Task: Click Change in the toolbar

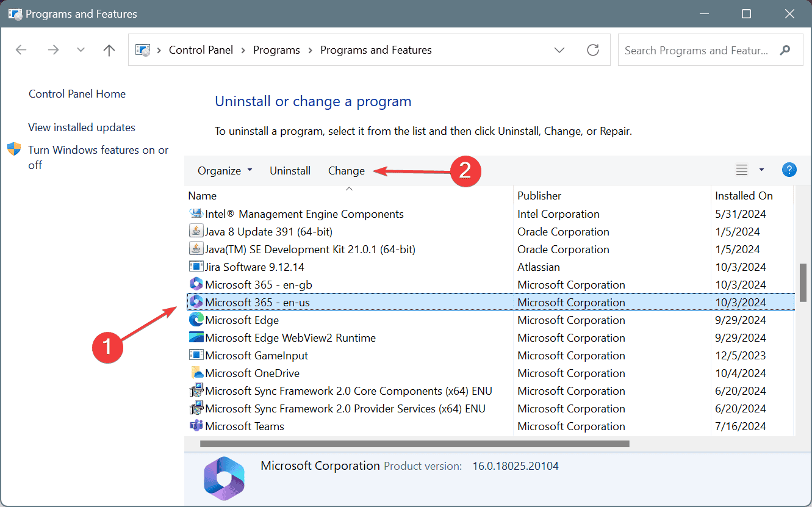Action: click(347, 171)
